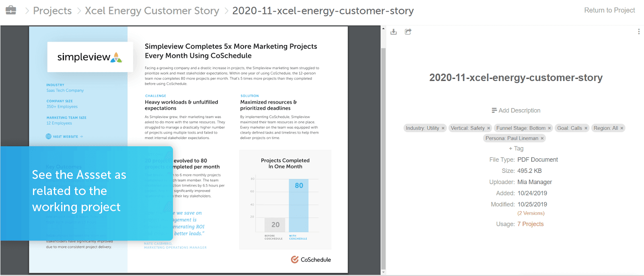Image resolution: width=644 pixels, height=276 pixels.
Task: Click the Vertical: Safety tag label
Action: 467,128
